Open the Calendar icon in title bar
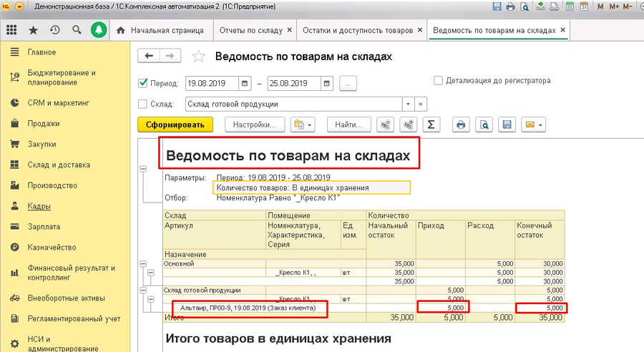Viewport: 644px width, 352px height. [x=584, y=6]
